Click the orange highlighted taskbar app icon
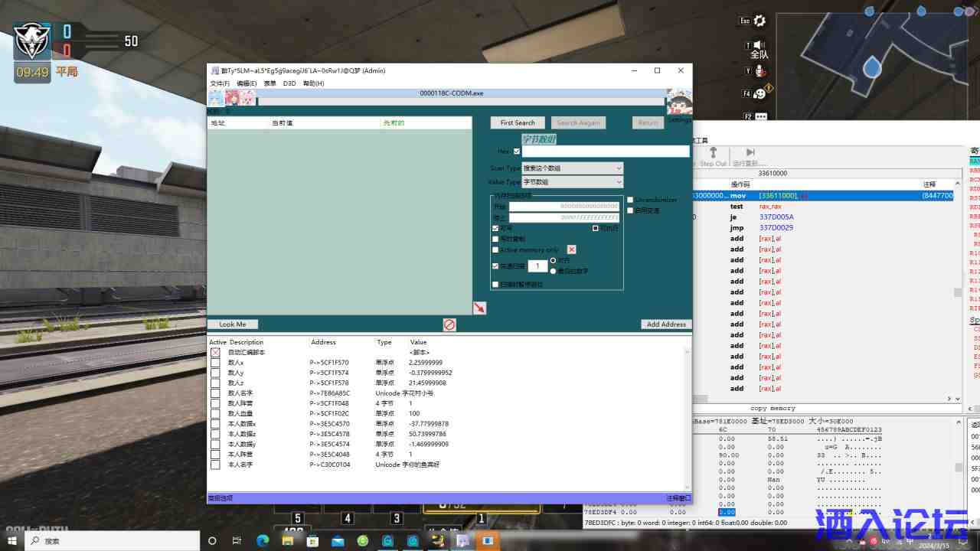 click(487, 540)
